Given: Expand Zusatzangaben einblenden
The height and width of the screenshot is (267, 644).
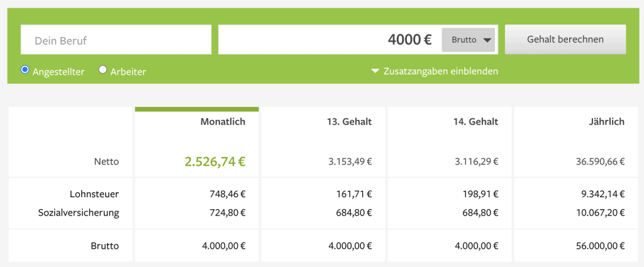Looking at the screenshot, I should tap(435, 72).
